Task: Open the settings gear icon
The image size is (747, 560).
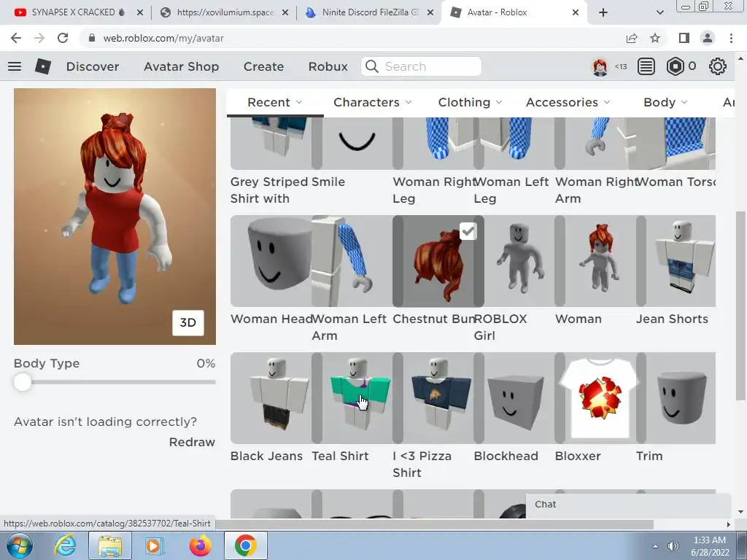Action: pos(718,66)
